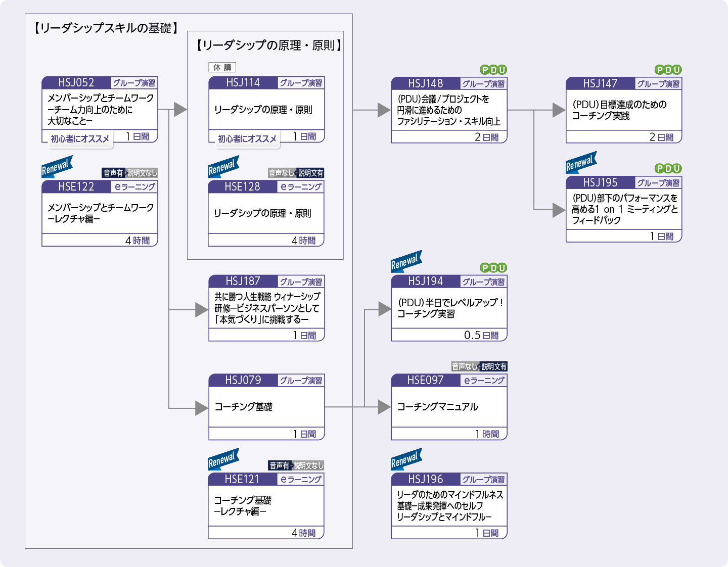Click the PDU badge above HSJ194
The height and width of the screenshot is (567, 728).
click(493, 268)
